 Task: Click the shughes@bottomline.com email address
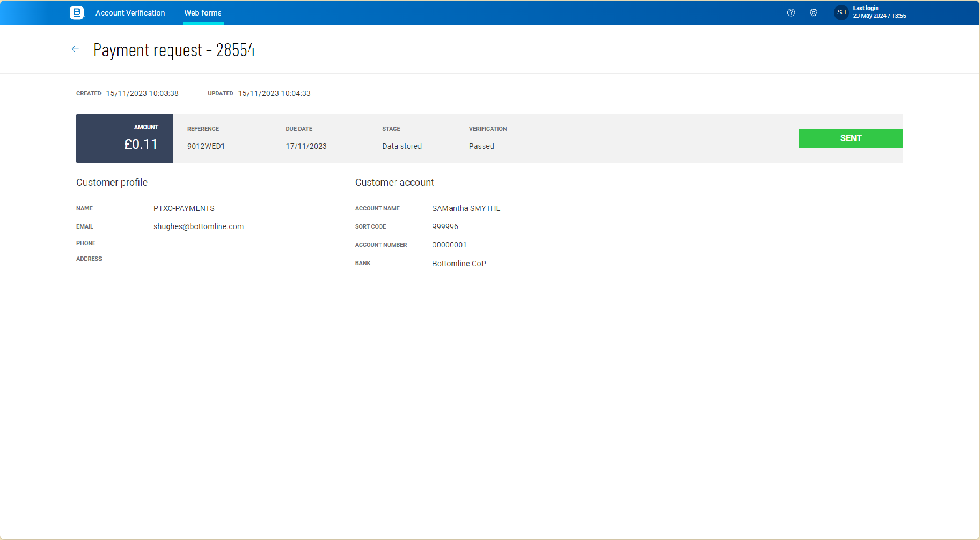(198, 227)
